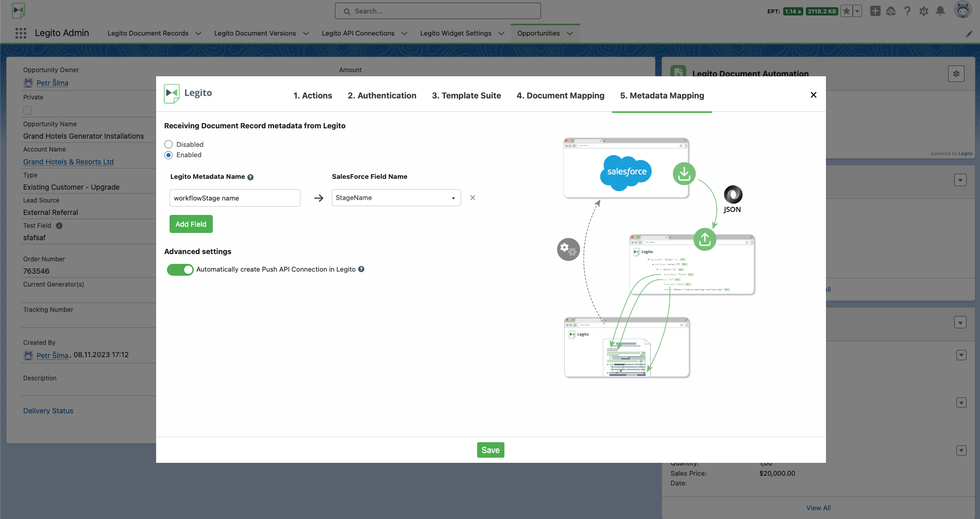Click the gray gears icon in the diagram
This screenshot has width=980, height=519.
pyautogui.click(x=568, y=249)
